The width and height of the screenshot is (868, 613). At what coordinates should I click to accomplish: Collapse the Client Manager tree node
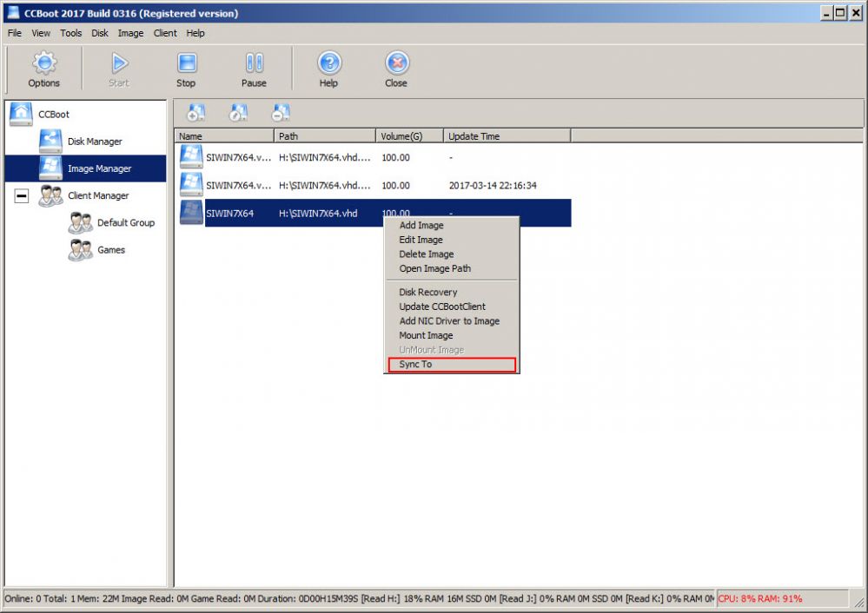coord(22,195)
